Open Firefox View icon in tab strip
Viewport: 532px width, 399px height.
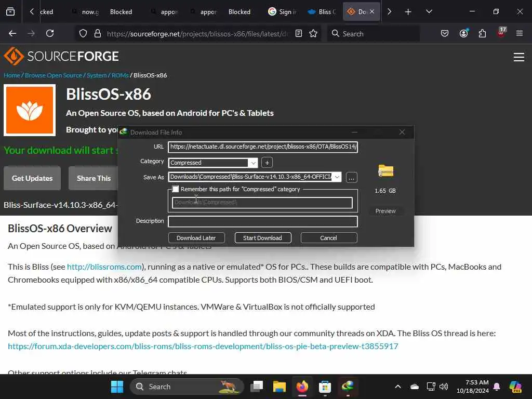click(x=10, y=11)
